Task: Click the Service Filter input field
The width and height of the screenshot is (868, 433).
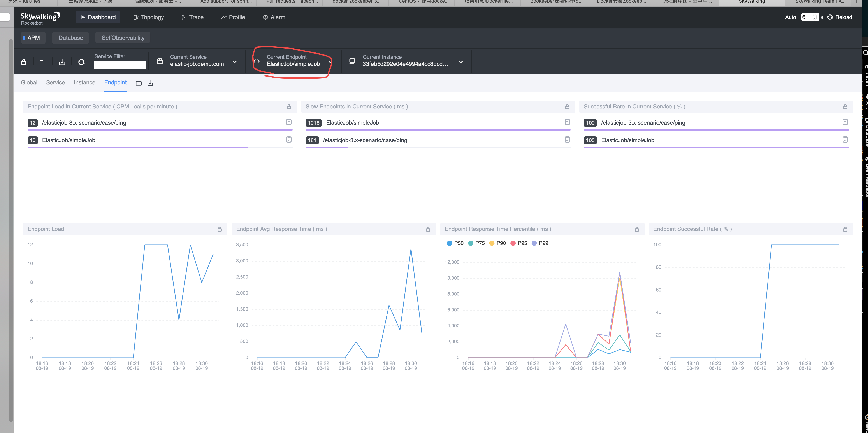Action: click(x=120, y=65)
